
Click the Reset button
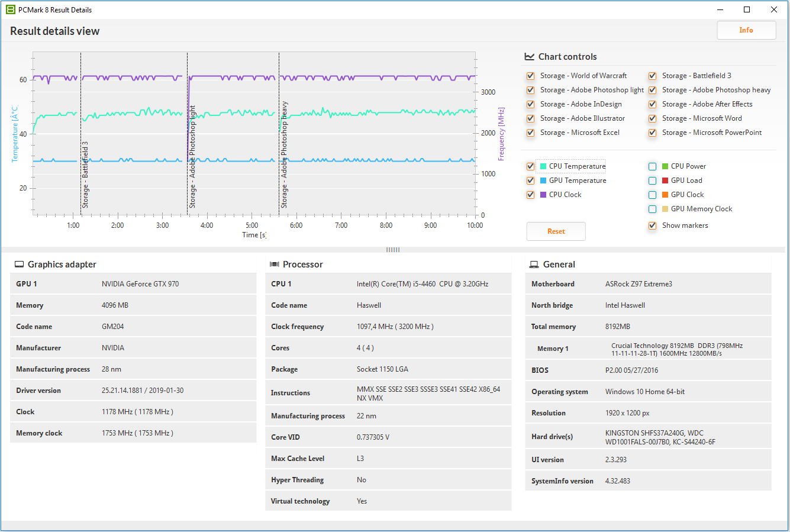pos(556,231)
